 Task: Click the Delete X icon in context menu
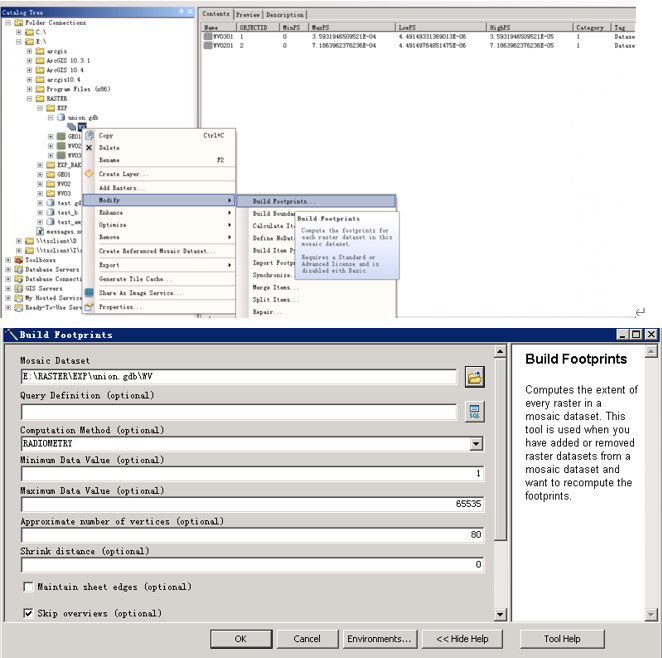pyautogui.click(x=89, y=148)
